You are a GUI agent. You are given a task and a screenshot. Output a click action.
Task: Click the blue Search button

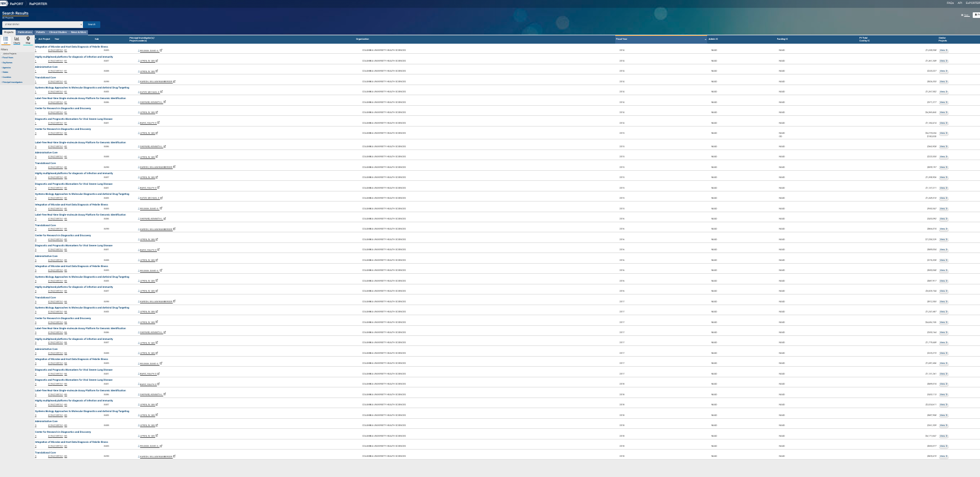(x=92, y=25)
